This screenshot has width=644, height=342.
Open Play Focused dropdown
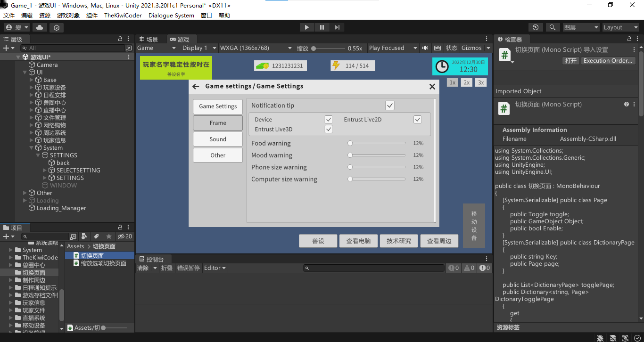[393, 48]
